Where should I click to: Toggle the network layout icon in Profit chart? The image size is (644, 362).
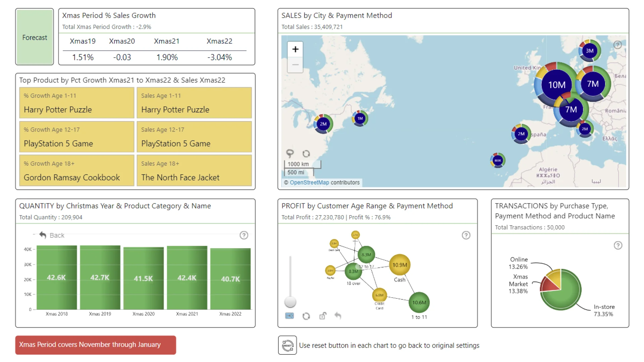[289, 316]
